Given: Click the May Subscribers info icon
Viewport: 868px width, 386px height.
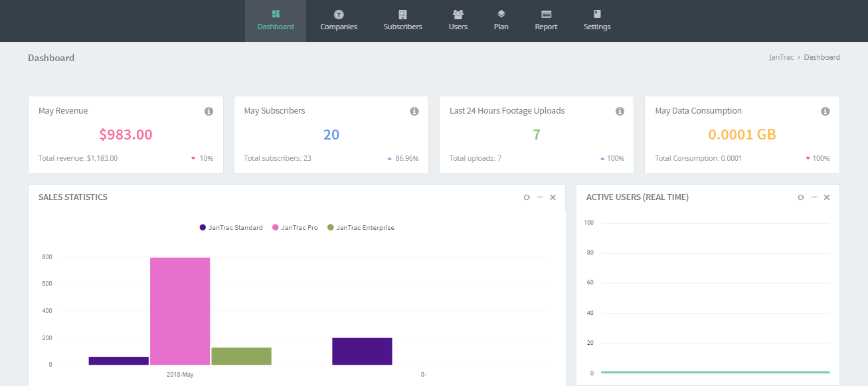Looking at the screenshot, I should coord(414,112).
